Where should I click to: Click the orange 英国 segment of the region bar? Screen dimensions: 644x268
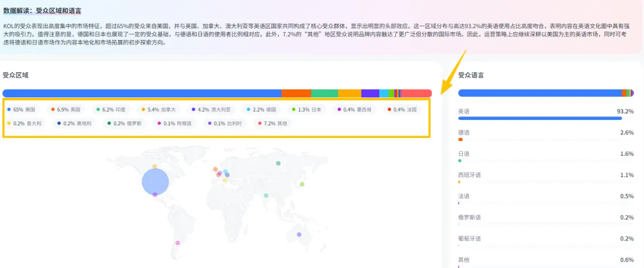pyautogui.click(x=296, y=93)
